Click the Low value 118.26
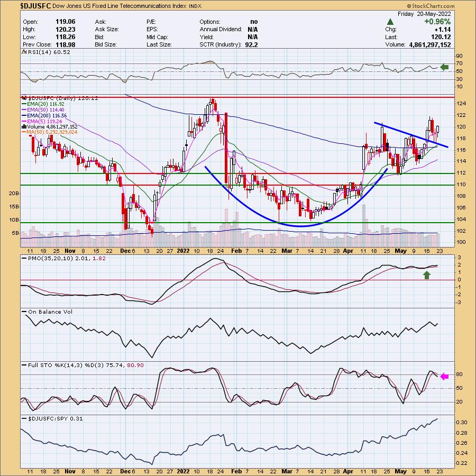Image resolution: width=476 pixels, height=476 pixels. point(65,37)
